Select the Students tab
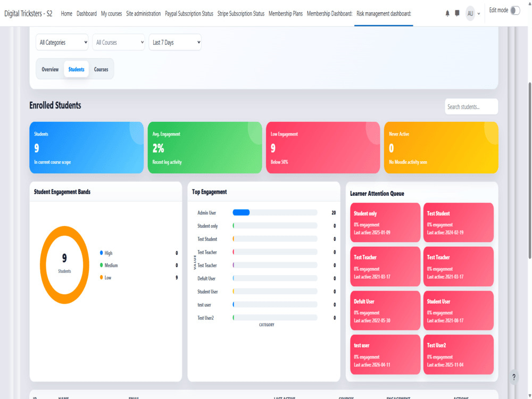 point(76,69)
